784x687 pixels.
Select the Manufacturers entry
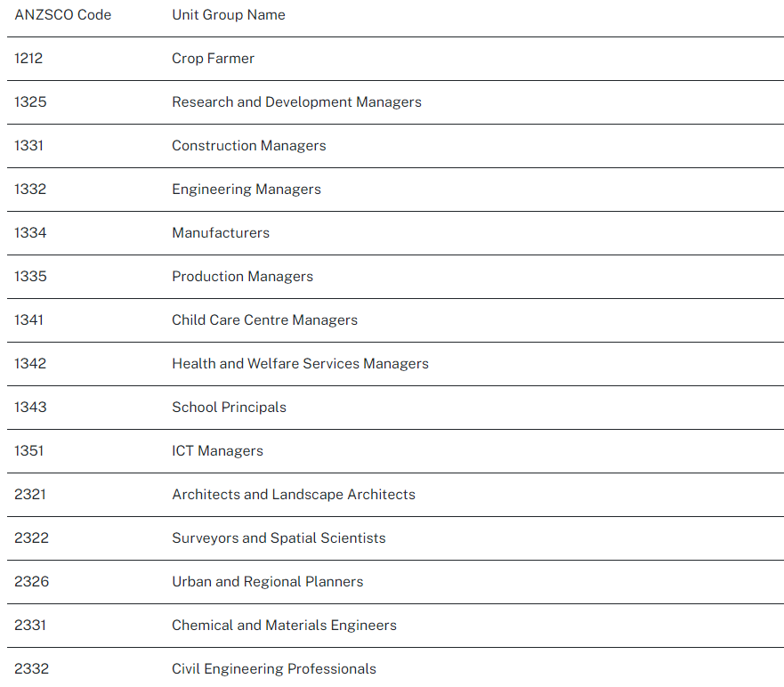click(221, 233)
